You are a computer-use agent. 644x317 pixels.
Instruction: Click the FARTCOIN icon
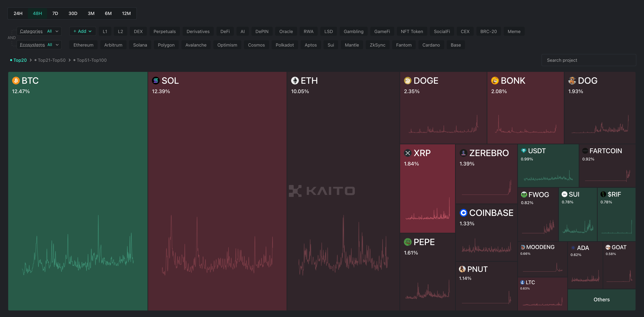[585, 151]
